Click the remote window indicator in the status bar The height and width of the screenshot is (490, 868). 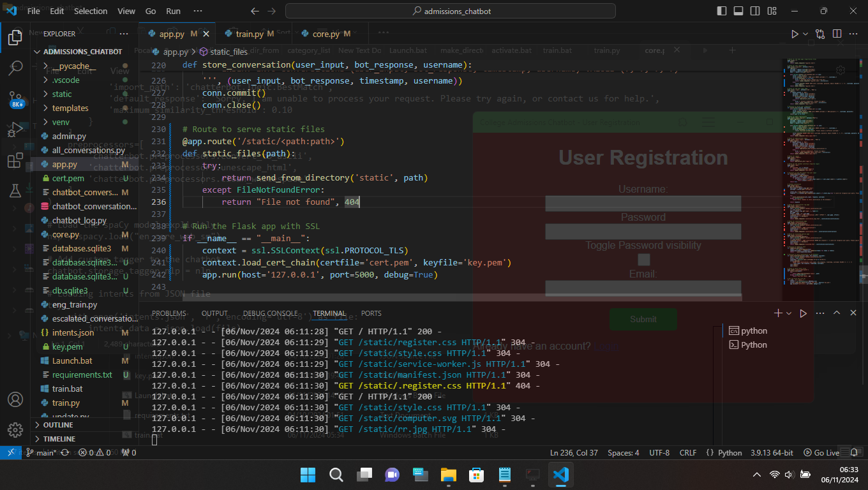coord(10,452)
